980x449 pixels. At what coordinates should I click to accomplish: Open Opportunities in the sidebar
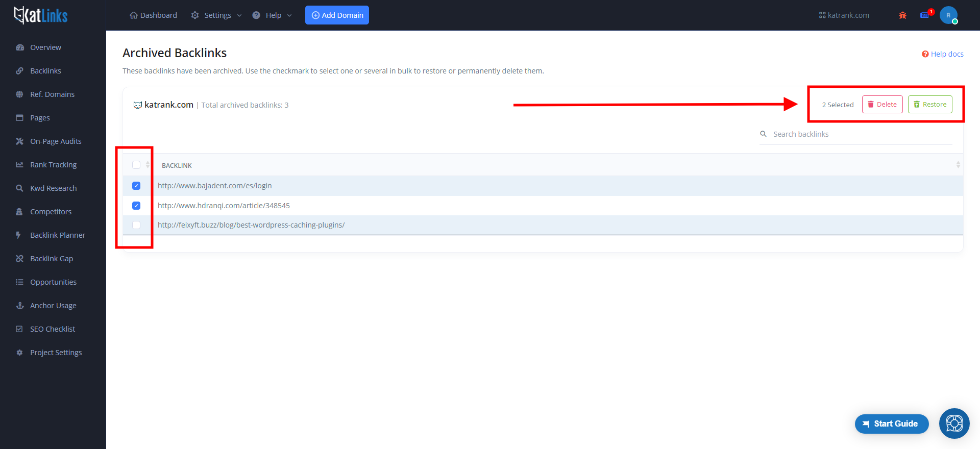pos(53,282)
